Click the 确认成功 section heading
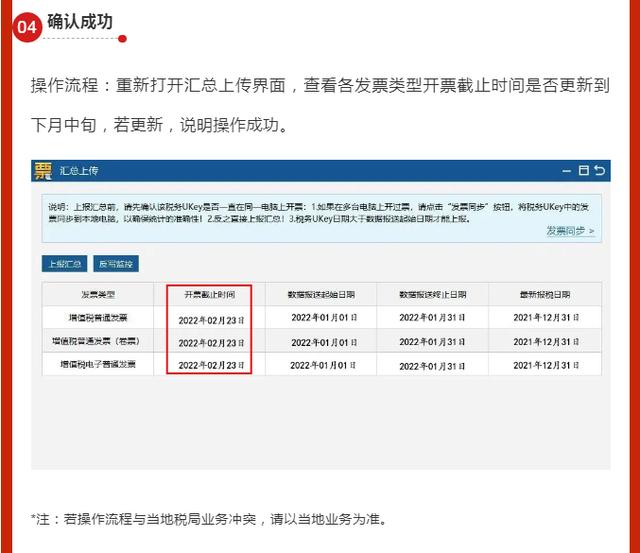This screenshot has width=640, height=553. pyautogui.click(x=80, y=22)
